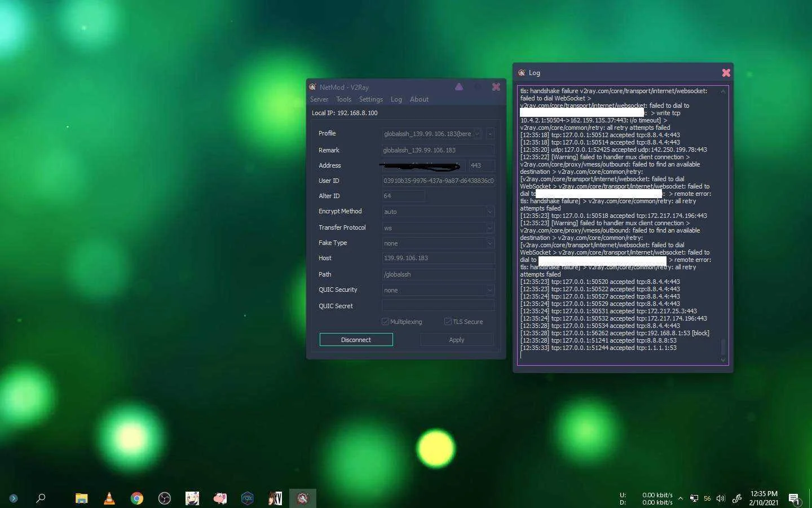Open the notification center icon

795,499
